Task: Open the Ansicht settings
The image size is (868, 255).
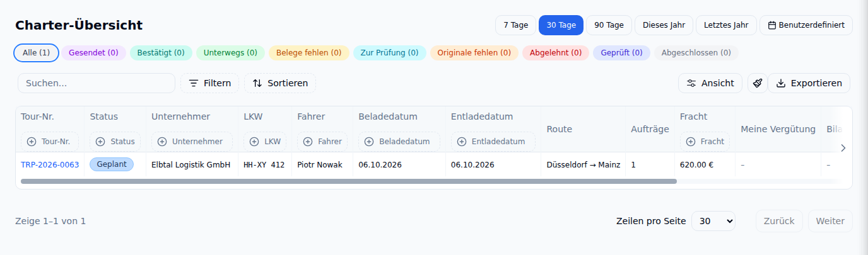Action: 710,83
